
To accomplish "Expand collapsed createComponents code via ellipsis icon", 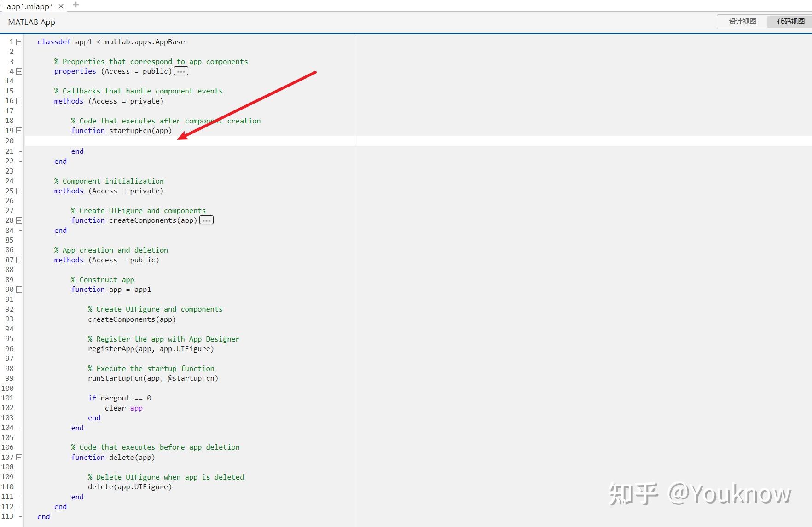I will (206, 220).
